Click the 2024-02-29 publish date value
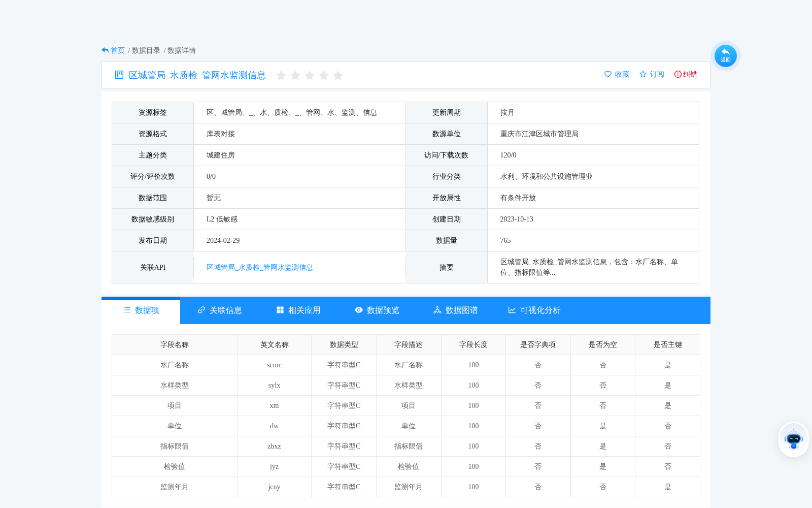 [x=223, y=240]
